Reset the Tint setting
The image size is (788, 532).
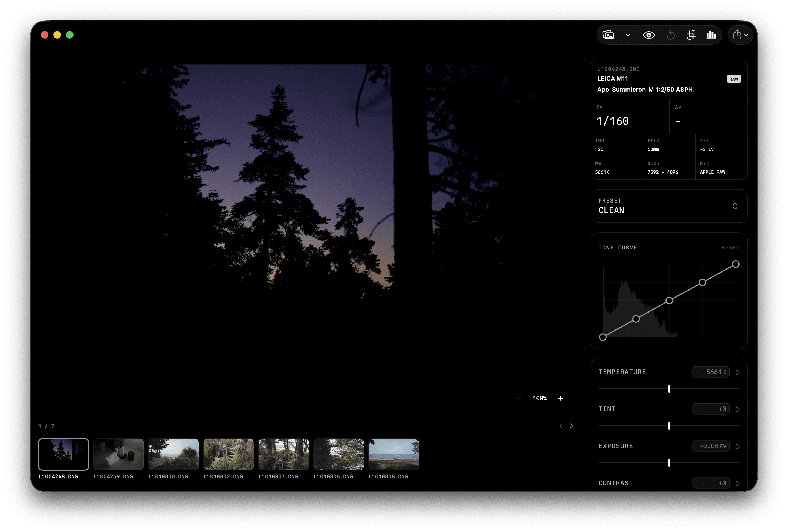click(737, 409)
